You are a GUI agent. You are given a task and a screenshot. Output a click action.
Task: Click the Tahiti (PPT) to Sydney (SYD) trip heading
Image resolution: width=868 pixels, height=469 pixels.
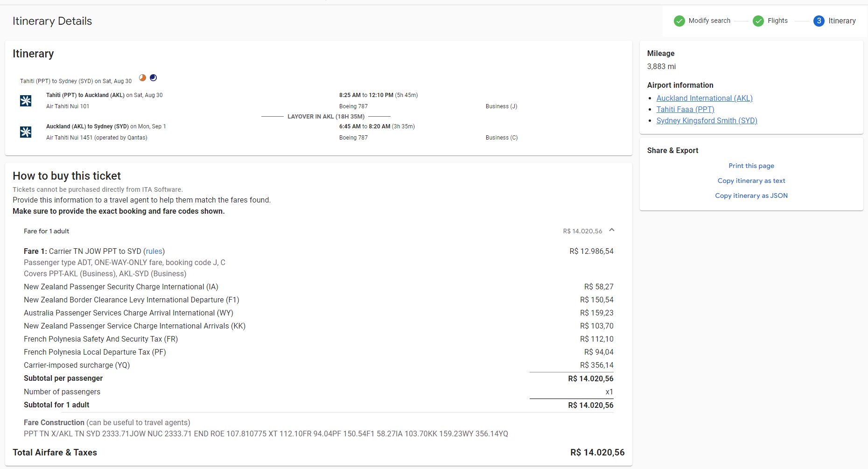(x=76, y=81)
